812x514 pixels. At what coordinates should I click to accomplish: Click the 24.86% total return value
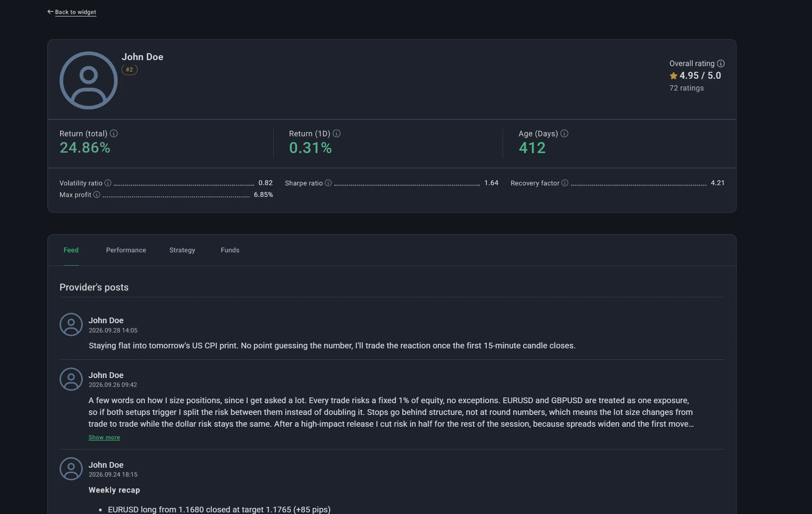tap(85, 148)
